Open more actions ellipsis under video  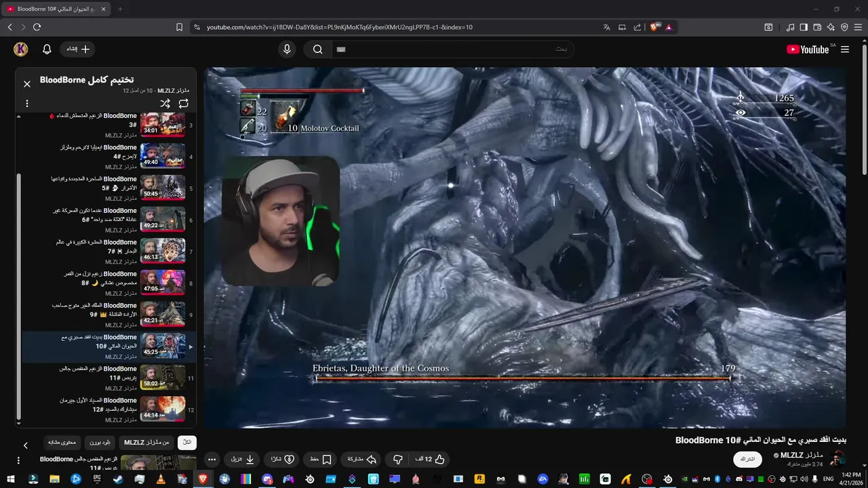point(212,460)
